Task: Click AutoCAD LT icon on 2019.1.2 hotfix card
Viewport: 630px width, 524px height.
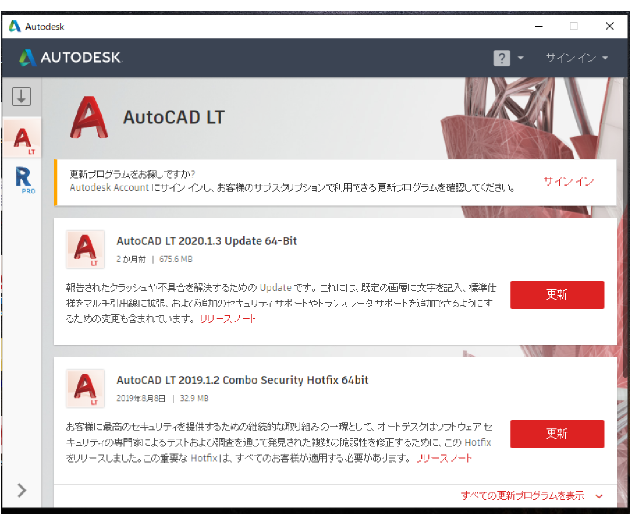Action: [85, 389]
